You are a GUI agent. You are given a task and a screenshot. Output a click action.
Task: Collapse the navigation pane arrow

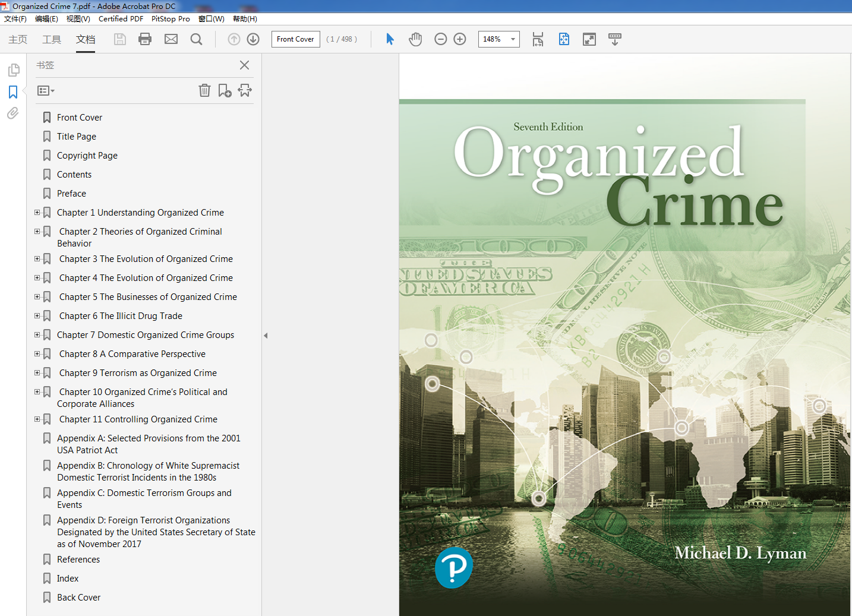[x=266, y=336]
